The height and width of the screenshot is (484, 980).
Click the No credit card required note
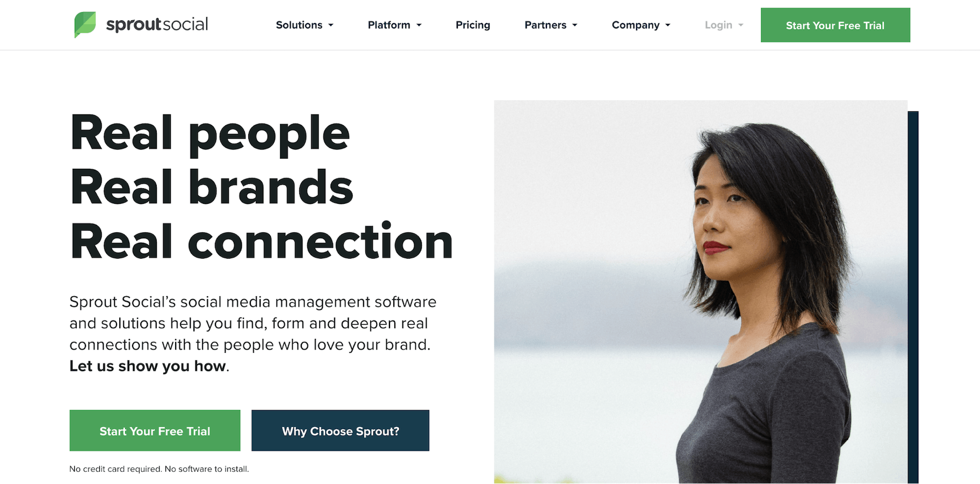point(159,469)
